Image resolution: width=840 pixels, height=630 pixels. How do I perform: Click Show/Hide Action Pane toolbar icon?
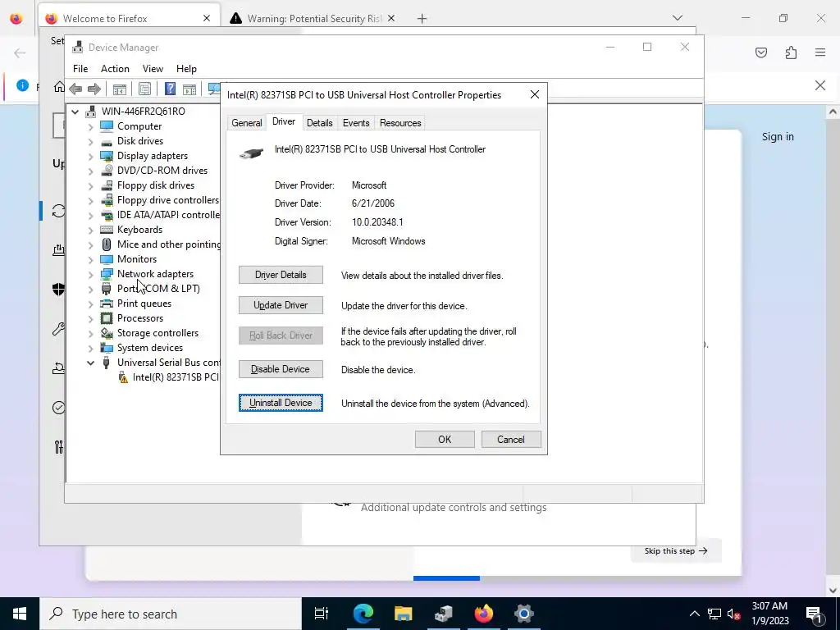coord(189,89)
